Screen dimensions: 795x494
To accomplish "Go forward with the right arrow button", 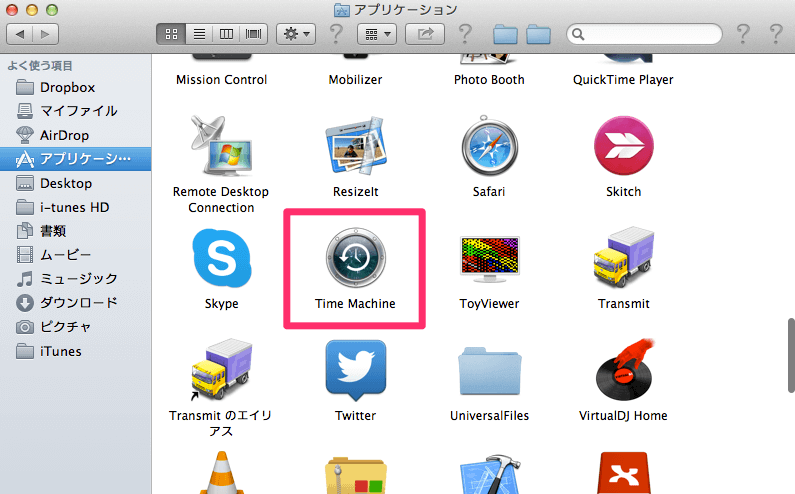I will [46, 34].
